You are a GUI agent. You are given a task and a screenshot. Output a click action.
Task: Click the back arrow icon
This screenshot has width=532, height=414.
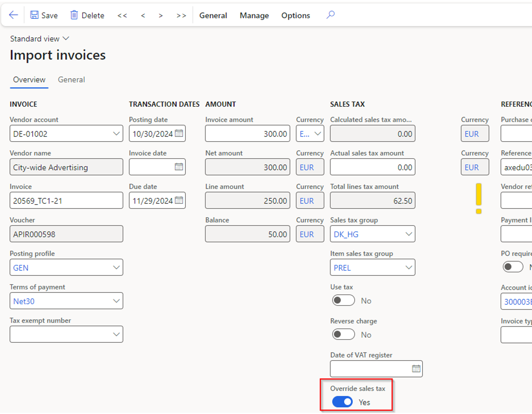click(14, 15)
